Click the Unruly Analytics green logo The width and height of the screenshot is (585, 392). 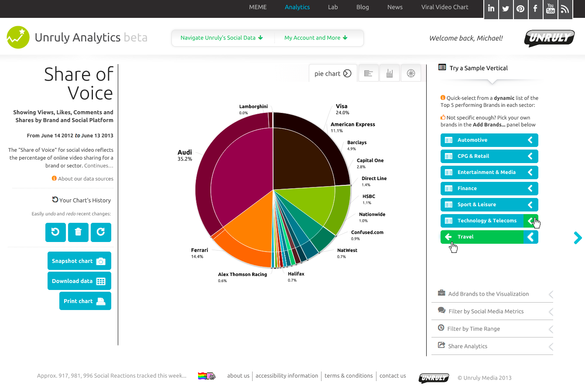[x=18, y=37]
